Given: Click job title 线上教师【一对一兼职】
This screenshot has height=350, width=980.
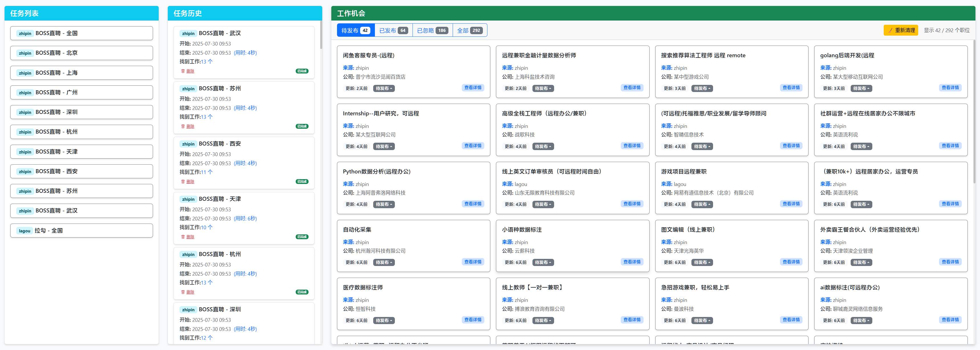Looking at the screenshot, I should pos(533,288).
